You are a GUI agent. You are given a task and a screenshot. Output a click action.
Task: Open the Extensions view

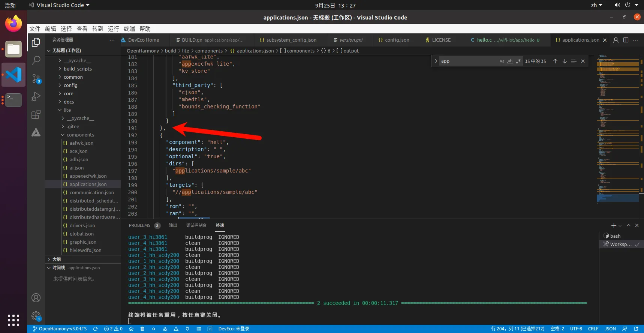(x=36, y=114)
